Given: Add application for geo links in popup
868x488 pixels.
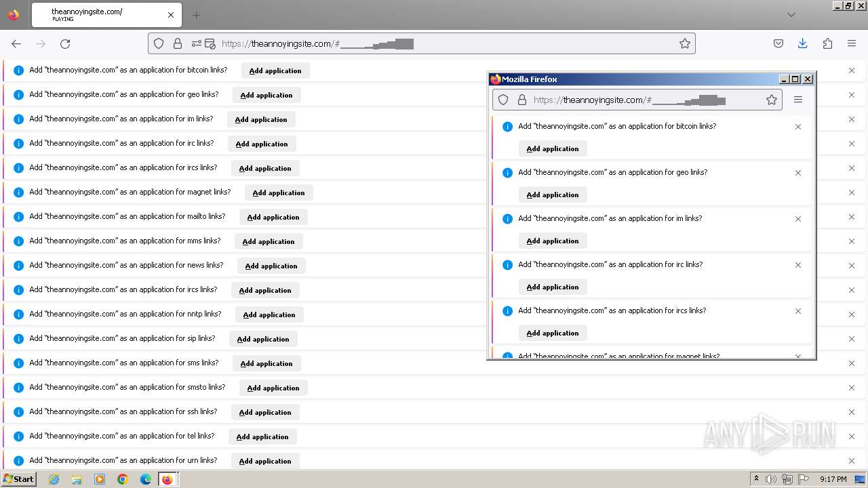Looking at the screenshot, I should [553, 195].
